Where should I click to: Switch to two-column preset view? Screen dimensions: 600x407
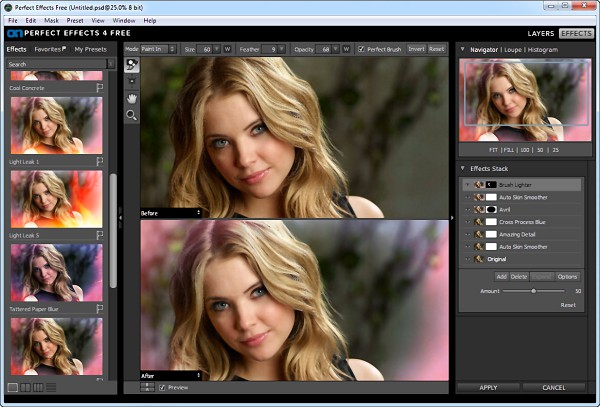tap(26, 387)
